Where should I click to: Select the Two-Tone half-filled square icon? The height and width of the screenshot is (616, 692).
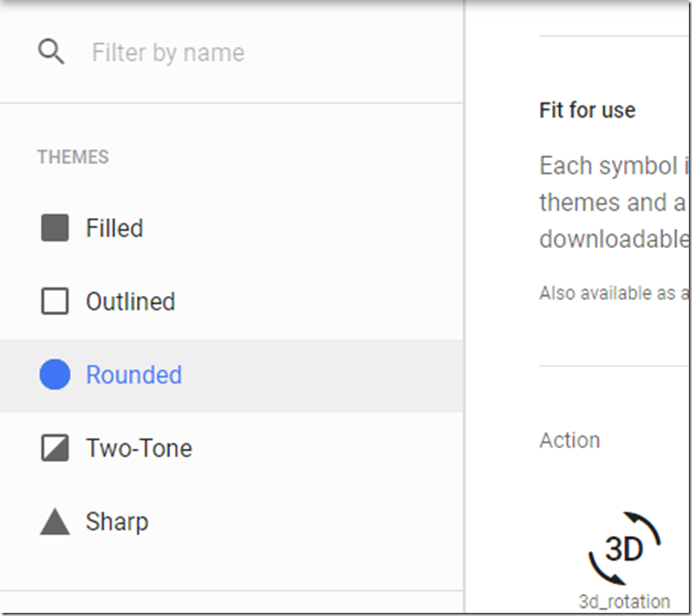tap(55, 447)
